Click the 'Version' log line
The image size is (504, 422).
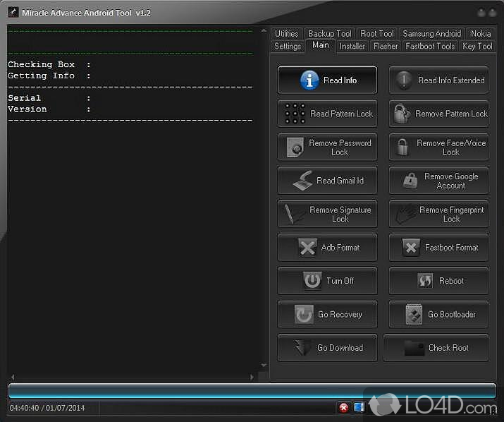[x=49, y=109]
